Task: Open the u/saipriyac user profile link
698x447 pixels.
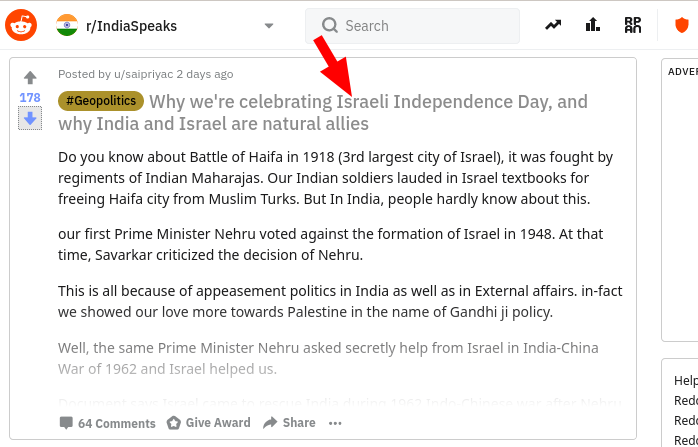Action: [143, 74]
